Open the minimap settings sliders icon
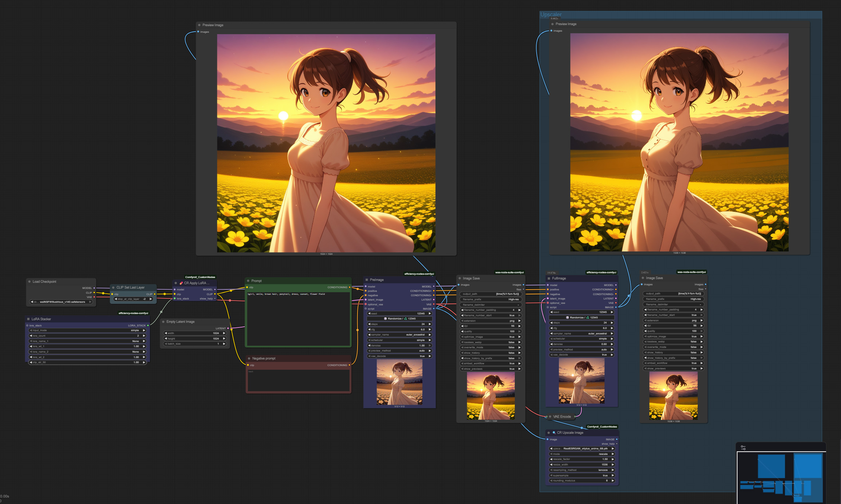Image resolution: width=841 pixels, height=504 pixels. coord(743,448)
